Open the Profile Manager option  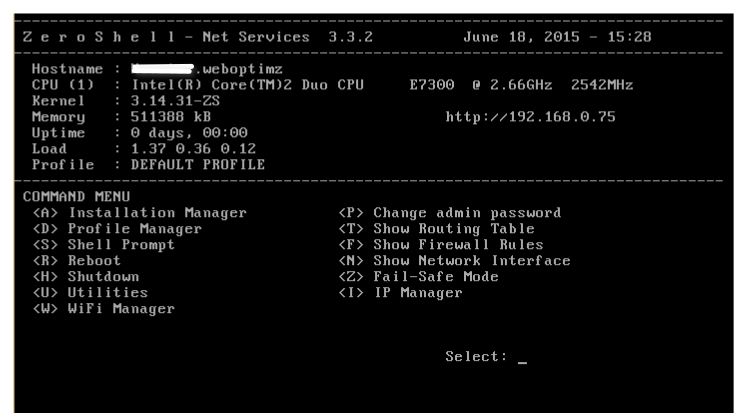coord(117,229)
